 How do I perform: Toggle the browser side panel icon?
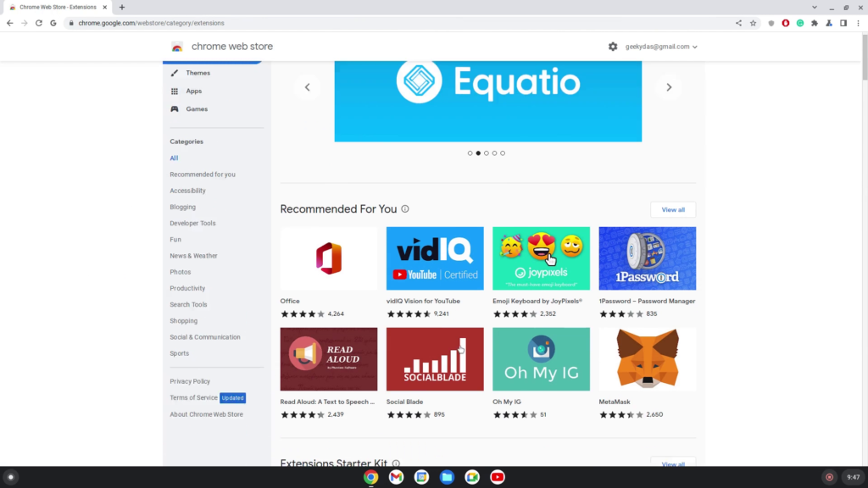click(843, 23)
